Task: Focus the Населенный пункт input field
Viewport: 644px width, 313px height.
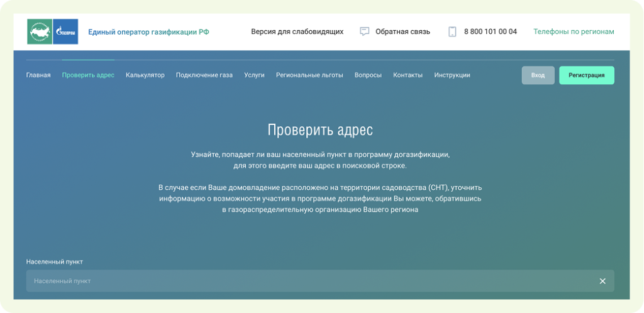Action: 320,281
